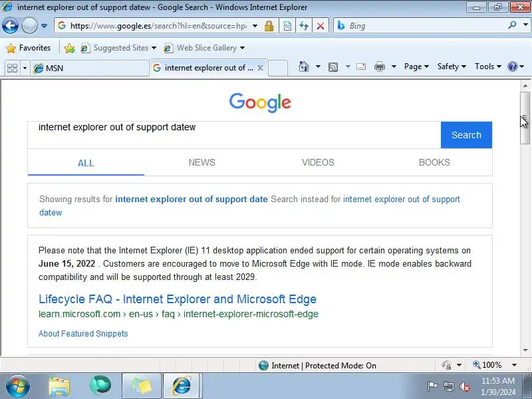
Task: Click the grayed-out Forward navigation button
Action: [x=29, y=26]
